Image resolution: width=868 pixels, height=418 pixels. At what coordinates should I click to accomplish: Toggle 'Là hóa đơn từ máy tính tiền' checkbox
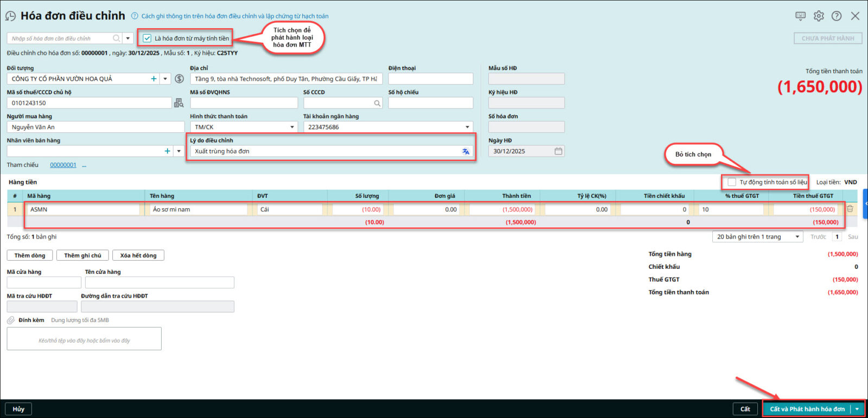[x=147, y=38]
